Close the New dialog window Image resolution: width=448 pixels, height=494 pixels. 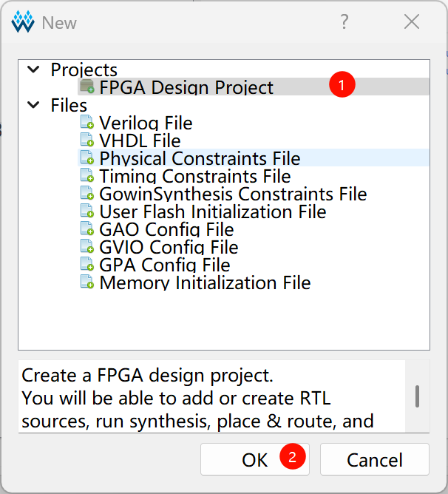412,21
